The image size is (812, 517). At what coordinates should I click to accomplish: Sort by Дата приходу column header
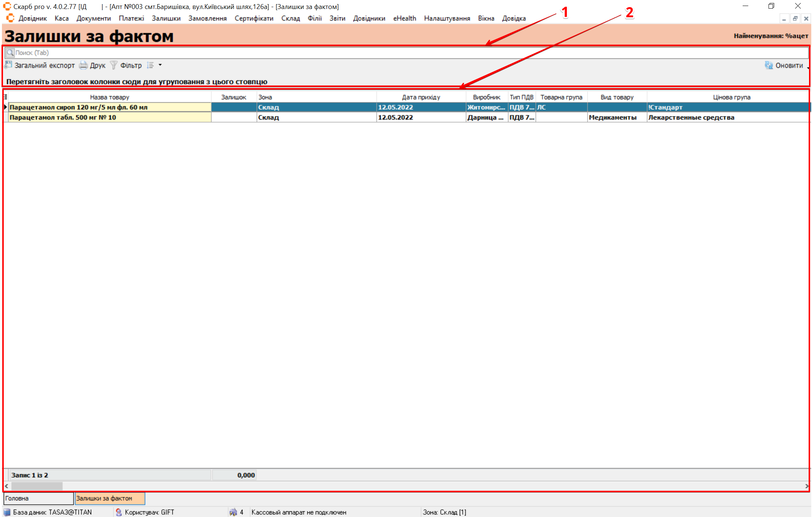tap(421, 97)
